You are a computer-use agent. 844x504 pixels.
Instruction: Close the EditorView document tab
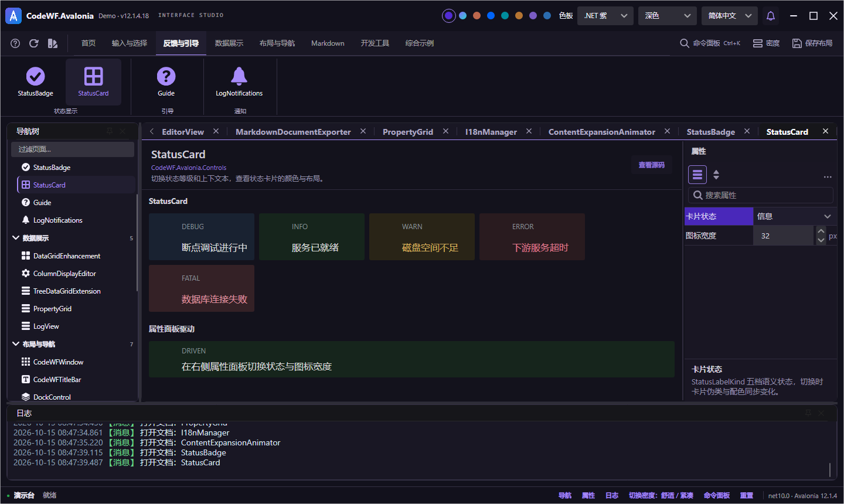pyautogui.click(x=216, y=131)
